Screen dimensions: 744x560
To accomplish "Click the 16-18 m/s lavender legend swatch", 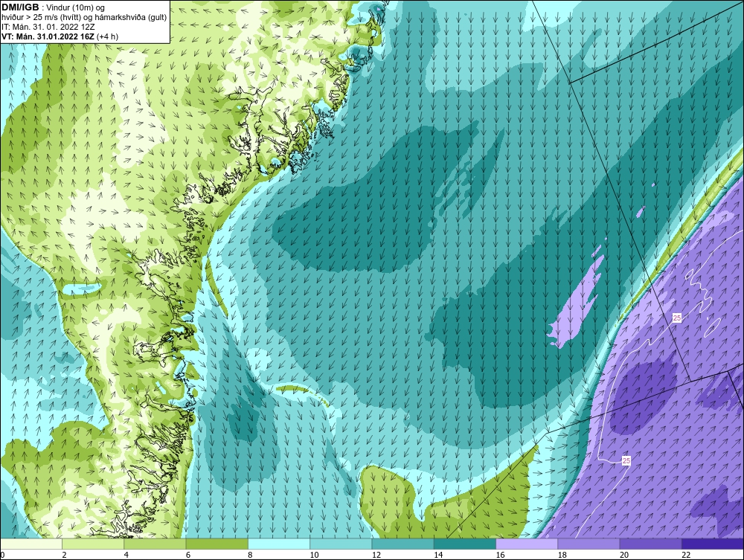I will click(x=527, y=544).
